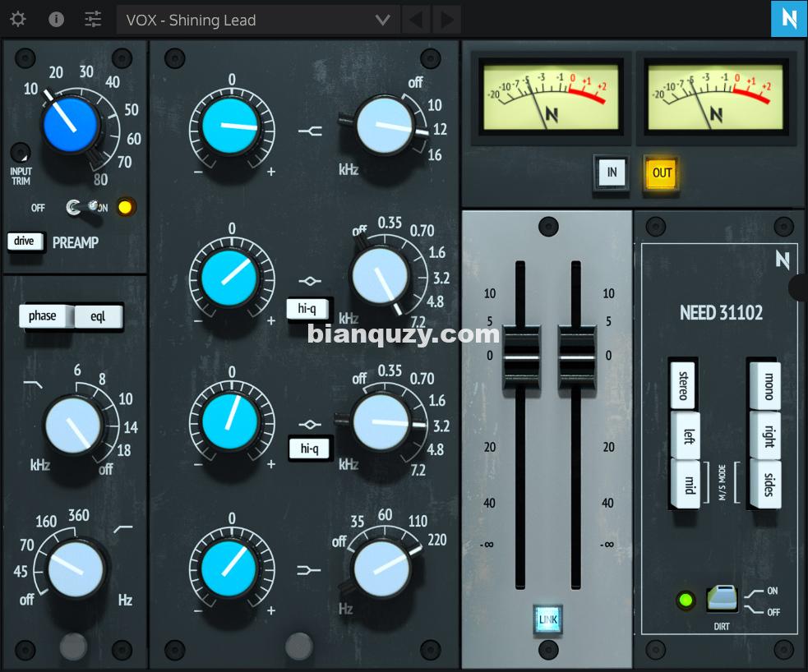Screen dimensions: 808x672
Task: Select right channel mode
Action: tap(767, 435)
